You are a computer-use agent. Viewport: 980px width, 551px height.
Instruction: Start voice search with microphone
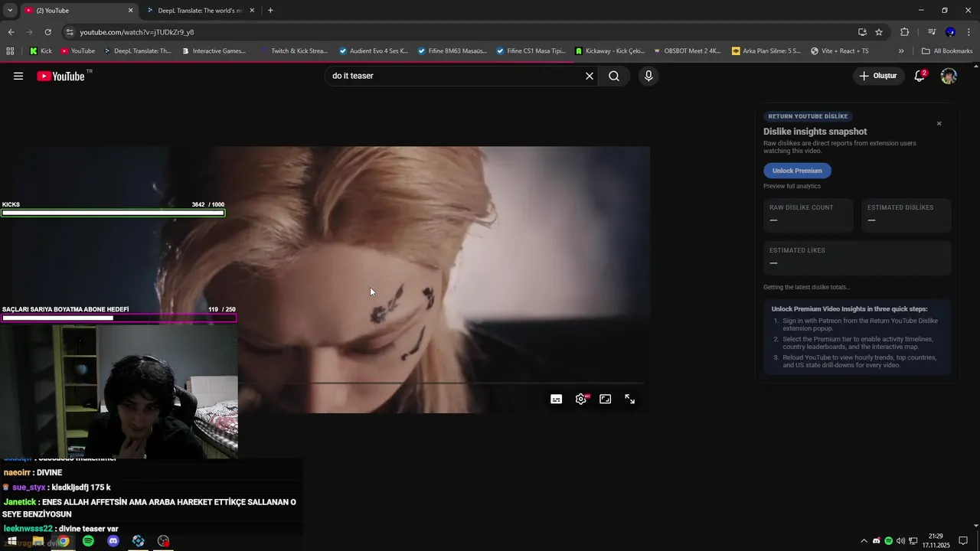tap(648, 76)
